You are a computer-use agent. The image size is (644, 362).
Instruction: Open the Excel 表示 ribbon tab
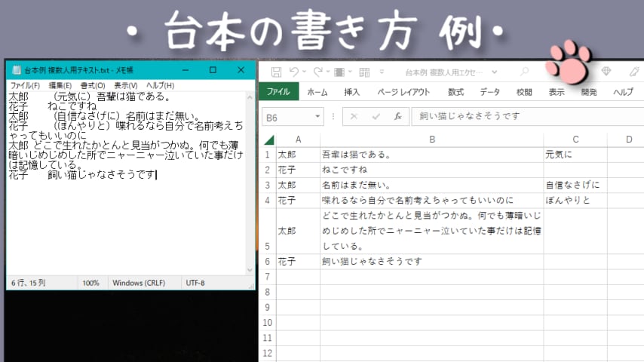pyautogui.click(x=557, y=92)
